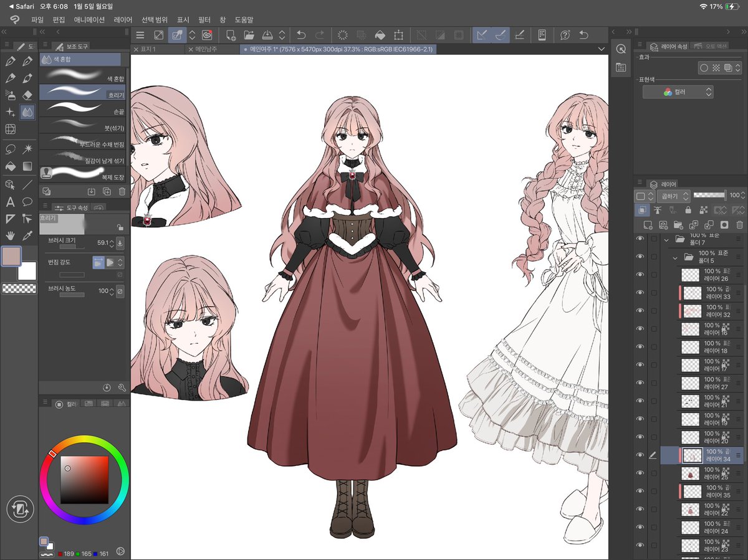The width and height of the screenshot is (748, 560).
Task: Collapse the 폴더 5 layer folder
Action: (675, 257)
